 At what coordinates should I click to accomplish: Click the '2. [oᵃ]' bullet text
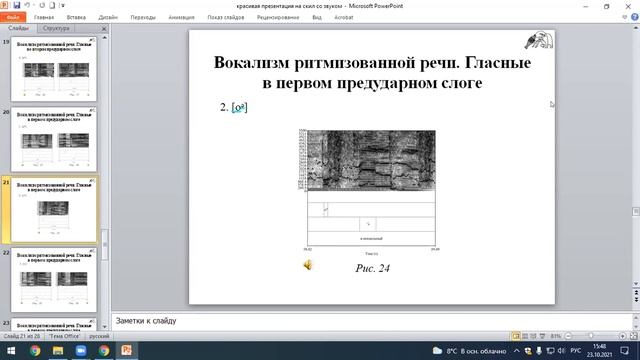(233, 107)
